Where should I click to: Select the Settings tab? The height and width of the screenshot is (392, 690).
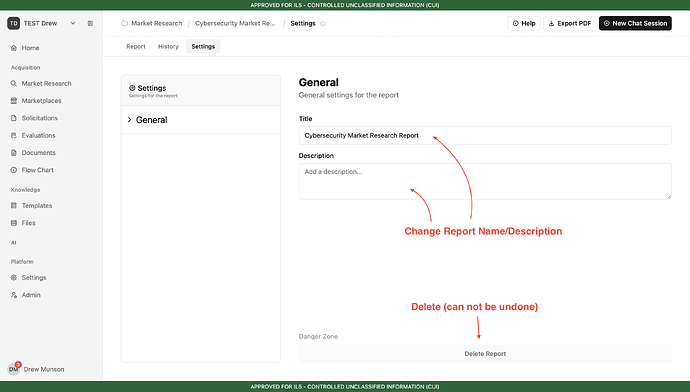pyautogui.click(x=203, y=47)
